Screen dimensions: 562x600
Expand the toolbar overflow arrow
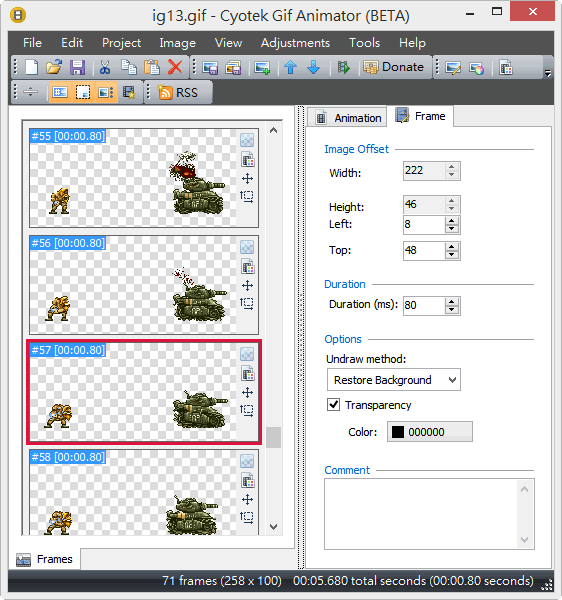tap(548, 73)
